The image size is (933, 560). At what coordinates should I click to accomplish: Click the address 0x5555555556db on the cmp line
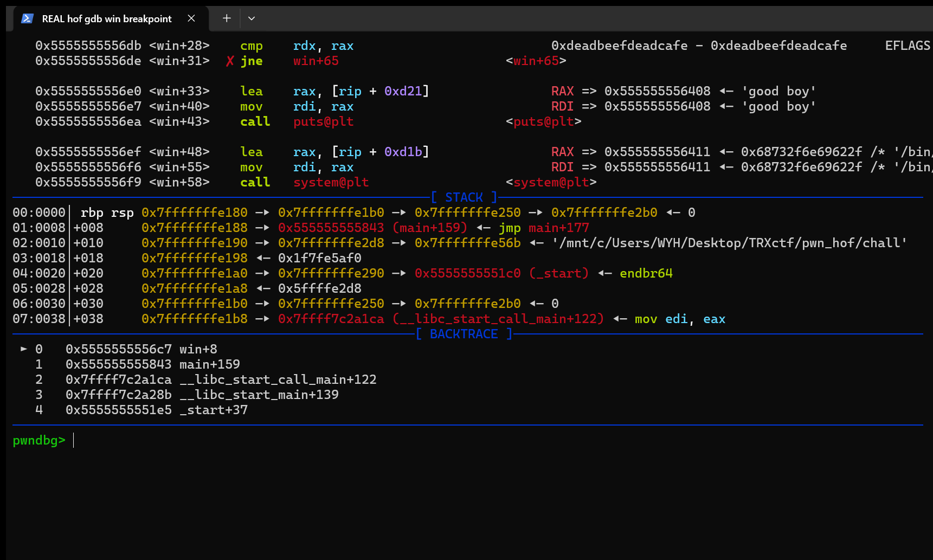tap(88, 46)
